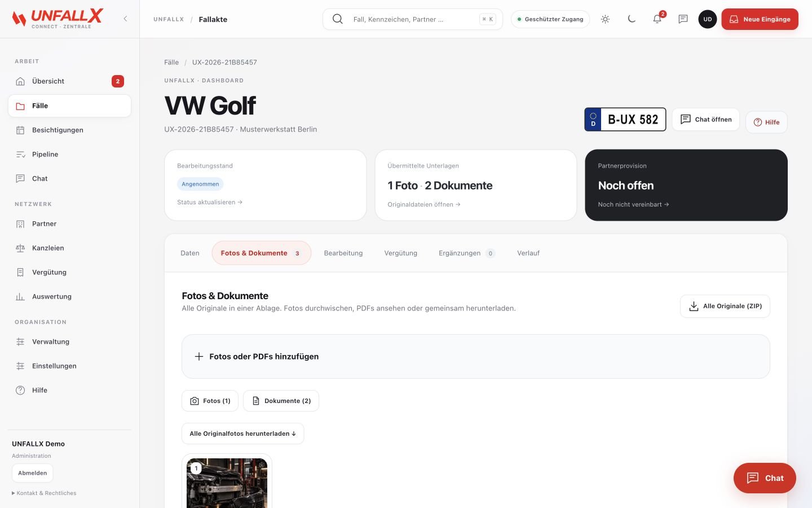Collapse the sidebar with the chevron arrow
Image resolution: width=812 pixels, height=508 pixels.
click(125, 19)
